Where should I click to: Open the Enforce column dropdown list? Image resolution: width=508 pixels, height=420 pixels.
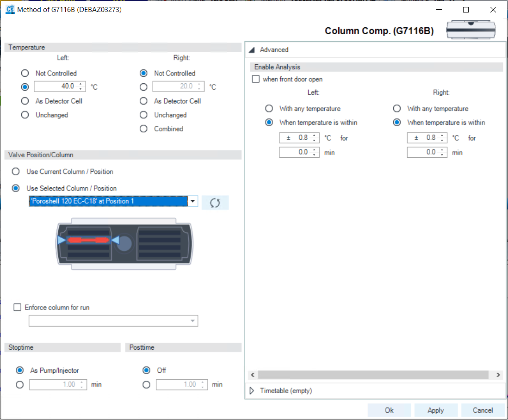(192, 321)
